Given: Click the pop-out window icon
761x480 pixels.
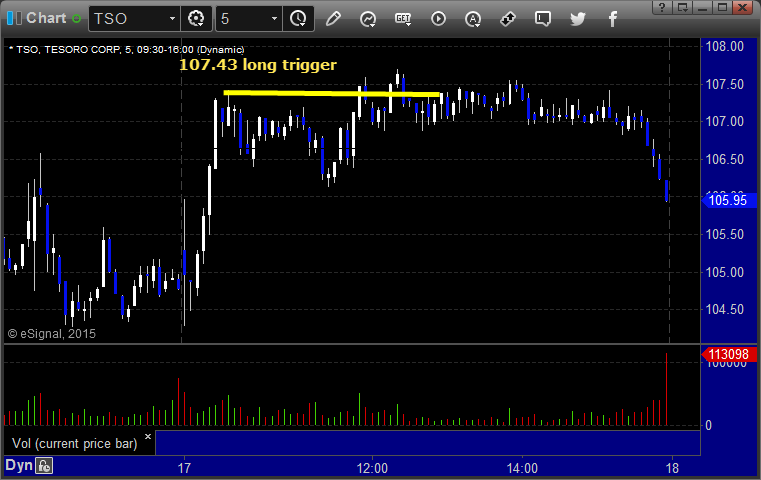Looking at the screenshot, I should (x=683, y=7).
